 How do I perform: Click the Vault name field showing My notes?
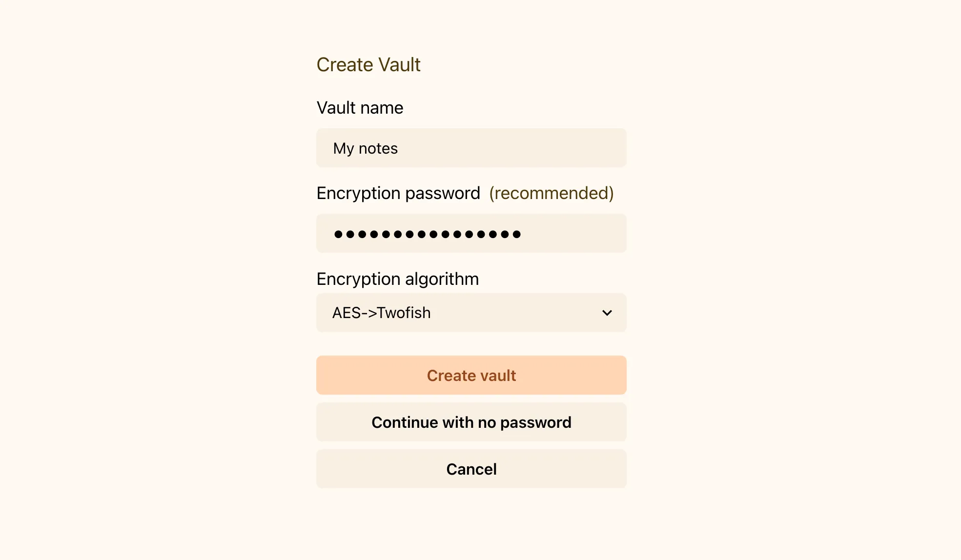pos(471,148)
